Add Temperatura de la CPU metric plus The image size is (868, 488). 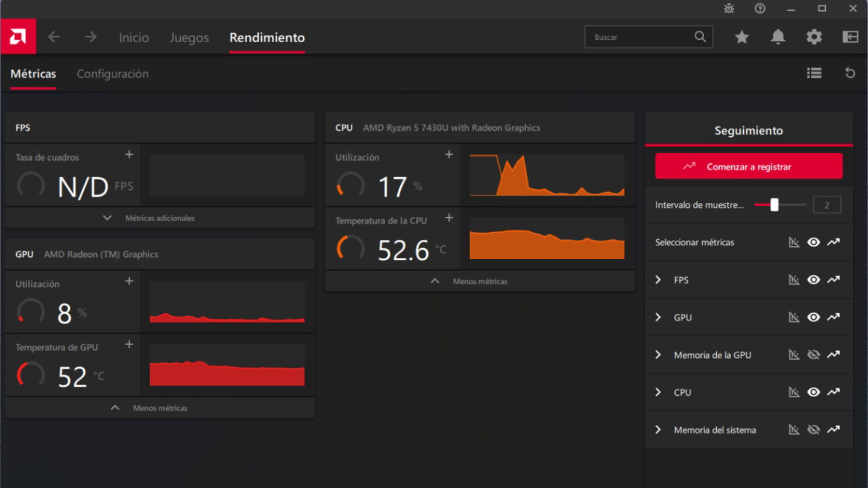coord(449,218)
